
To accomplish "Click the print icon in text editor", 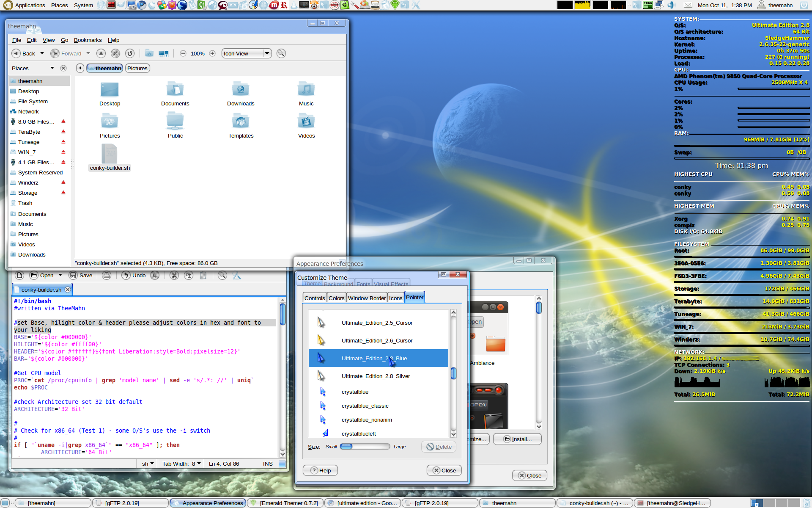I will pos(107,276).
